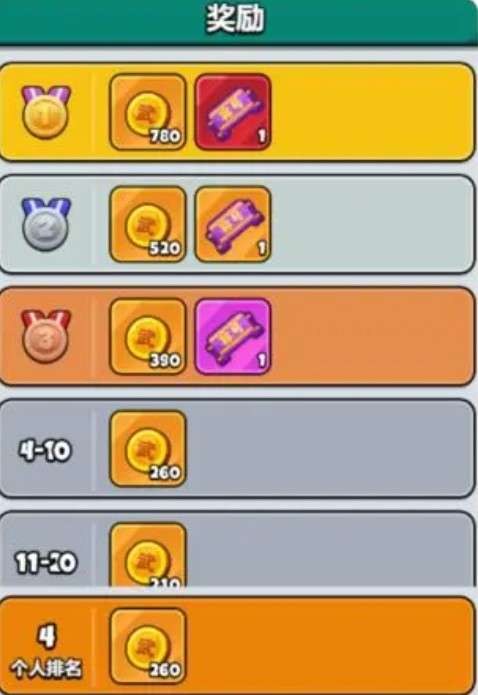The image size is (478, 695).
Task: Select the first-place yellow reward row
Action: (238, 112)
